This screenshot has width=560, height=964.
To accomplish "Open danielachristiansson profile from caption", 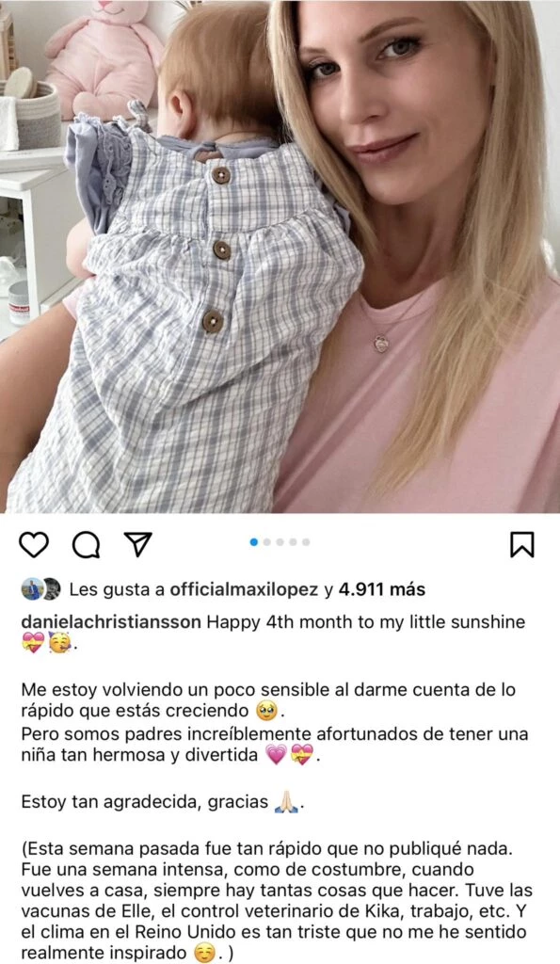I will (x=111, y=621).
